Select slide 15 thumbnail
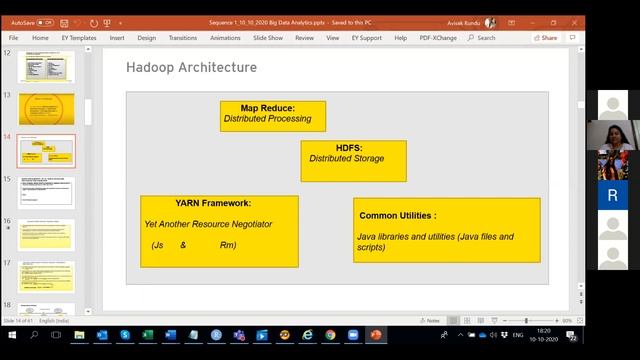The width and height of the screenshot is (640, 360). (x=46, y=192)
